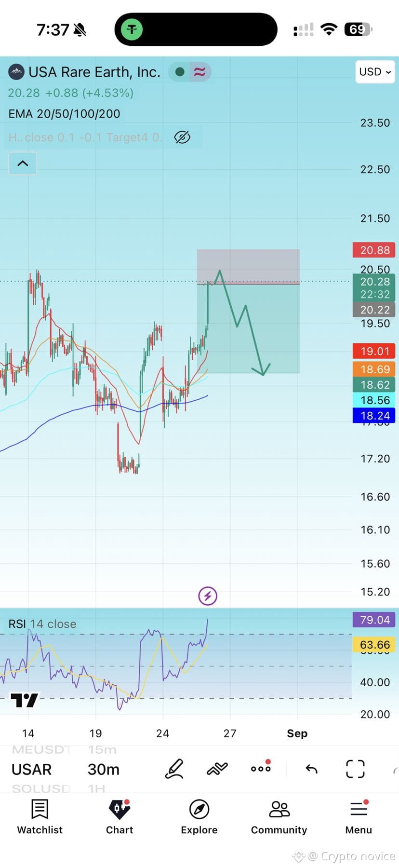The width and height of the screenshot is (399, 868).
Task: Tap the battery indicator in status bar
Action: [358, 30]
